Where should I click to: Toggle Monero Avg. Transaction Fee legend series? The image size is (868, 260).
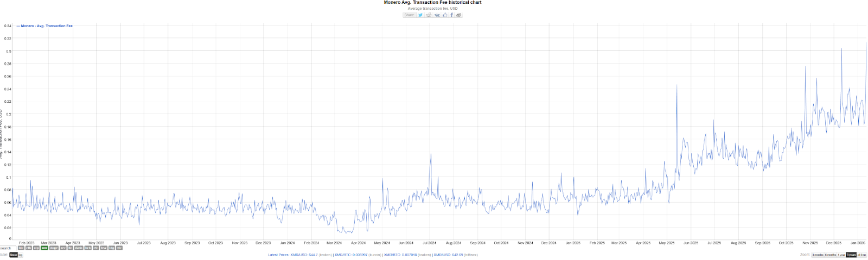[46, 26]
